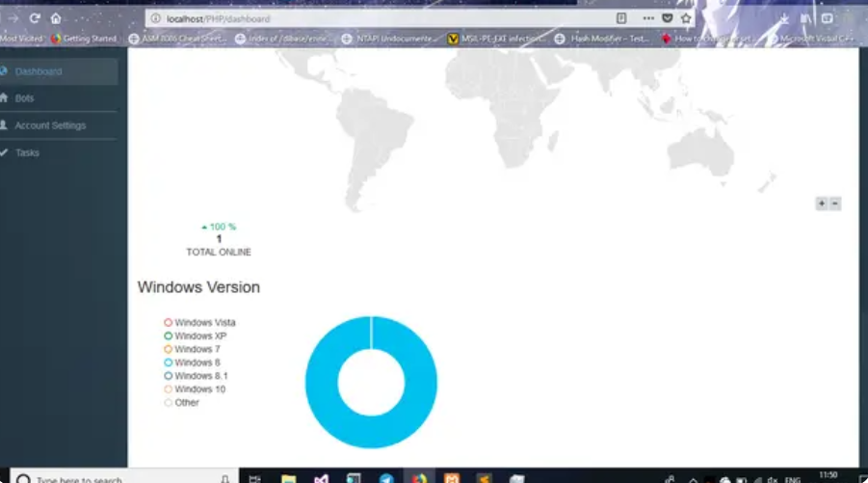Viewport: 868px width, 483px height.
Task: Toggle the Other legend entry
Action: pyautogui.click(x=181, y=403)
